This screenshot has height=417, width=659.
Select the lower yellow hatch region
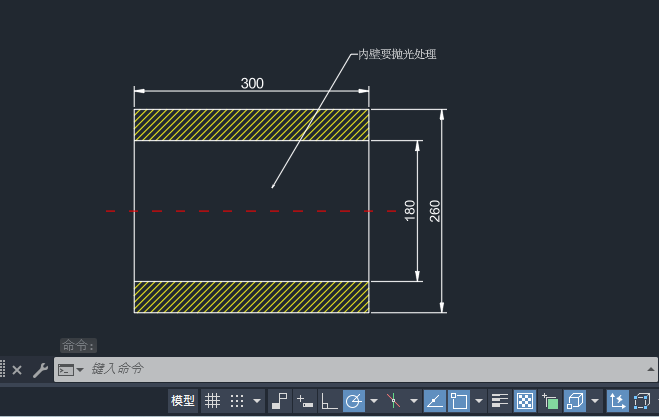251,297
